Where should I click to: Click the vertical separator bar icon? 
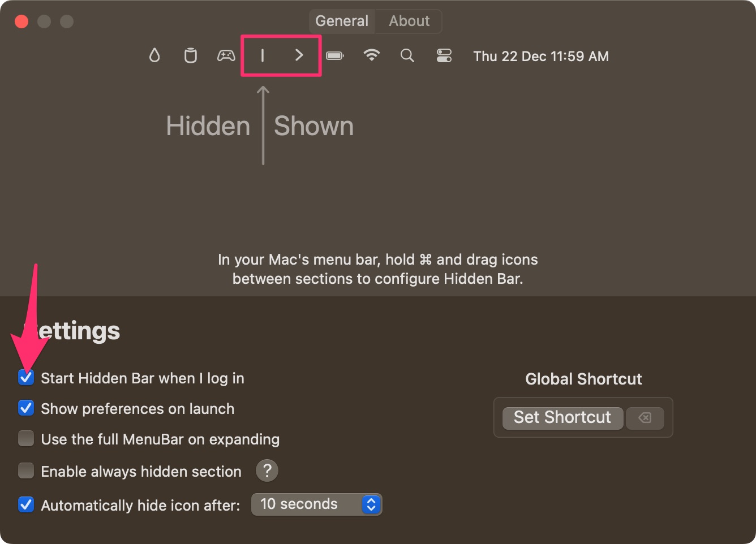tap(263, 55)
